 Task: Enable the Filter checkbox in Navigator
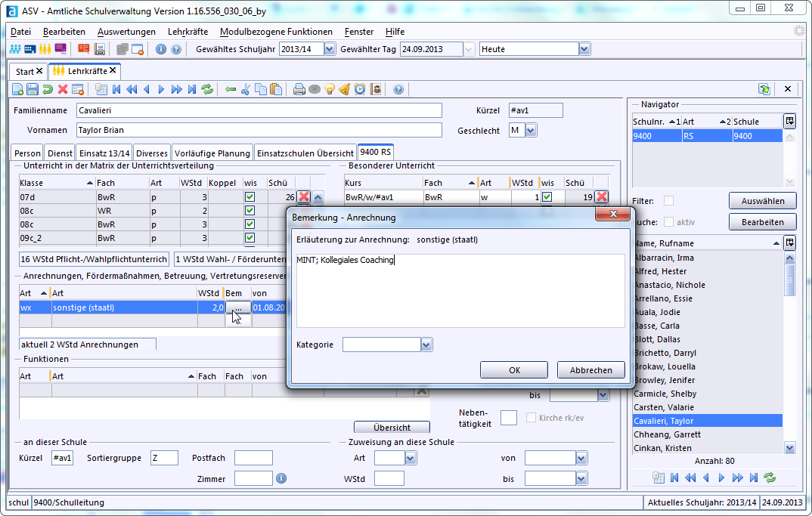(668, 201)
